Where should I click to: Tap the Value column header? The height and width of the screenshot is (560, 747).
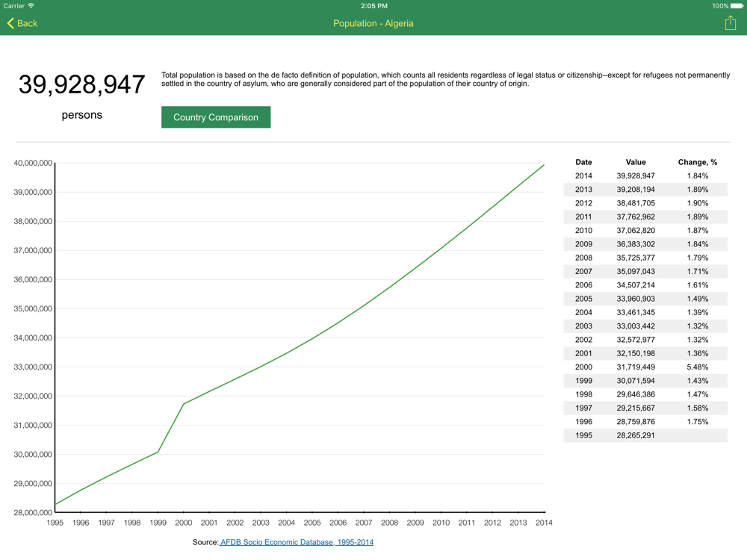[x=636, y=162]
